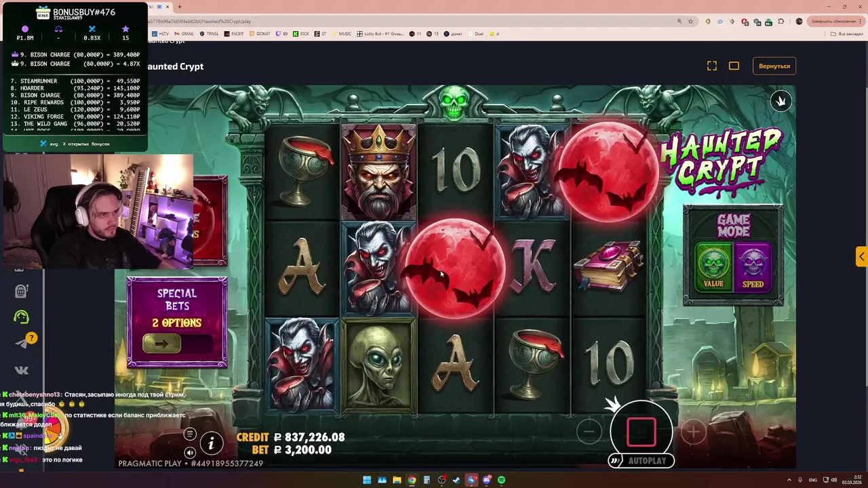The height and width of the screenshot is (488, 868).
Task: Select the SPEED game mode skull
Action: [x=753, y=266]
